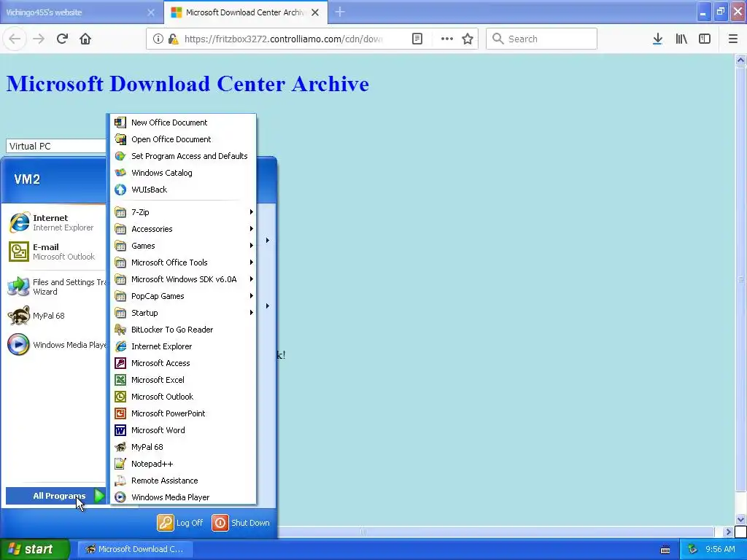Close Microsoft Download Center Archive tab
The image size is (747, 560).
[315, 12]
